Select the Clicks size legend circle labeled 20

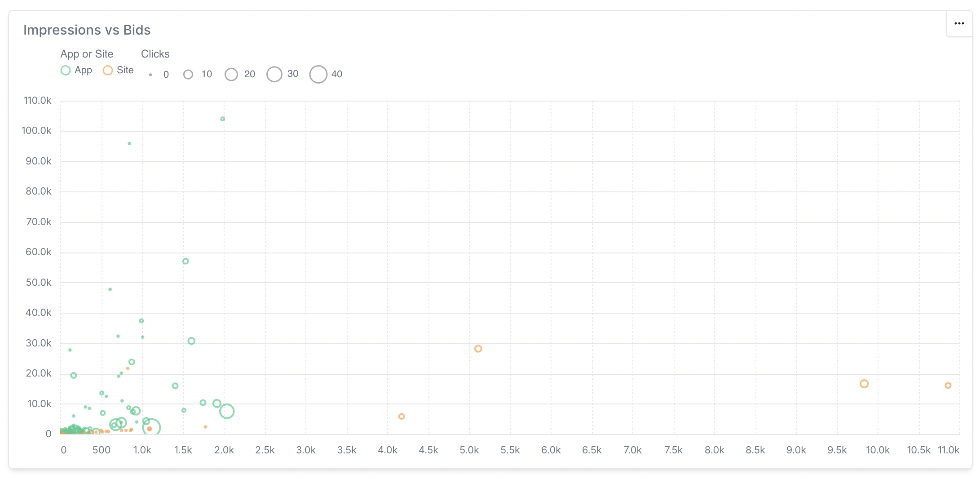pyautogui.click(x=232, y=74)
